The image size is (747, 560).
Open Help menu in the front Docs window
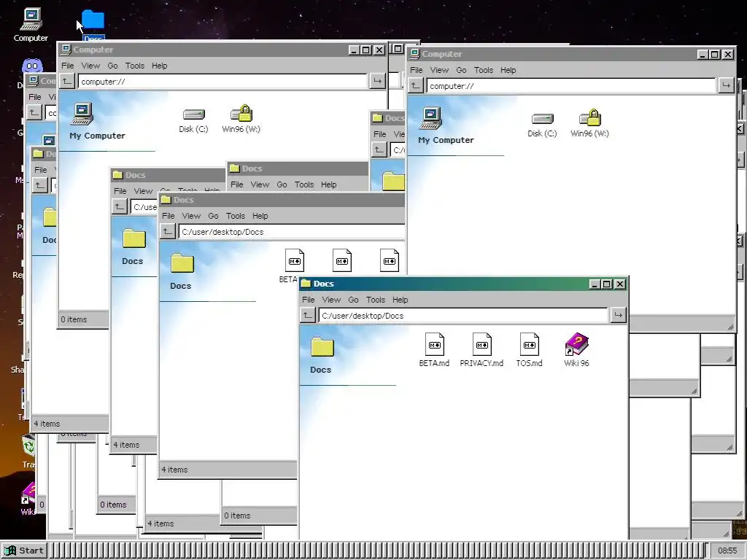tap(400, 300)
